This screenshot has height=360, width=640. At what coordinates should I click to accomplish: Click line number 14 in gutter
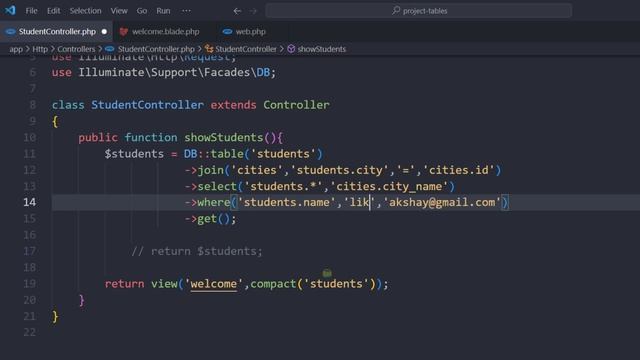click(x=29, y=202)
